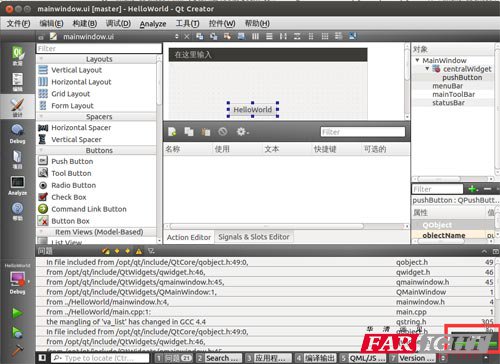This screenshot has height=364, width=500.
Task: Switch to the Action Editor tab
Action: tap(189, 237)
